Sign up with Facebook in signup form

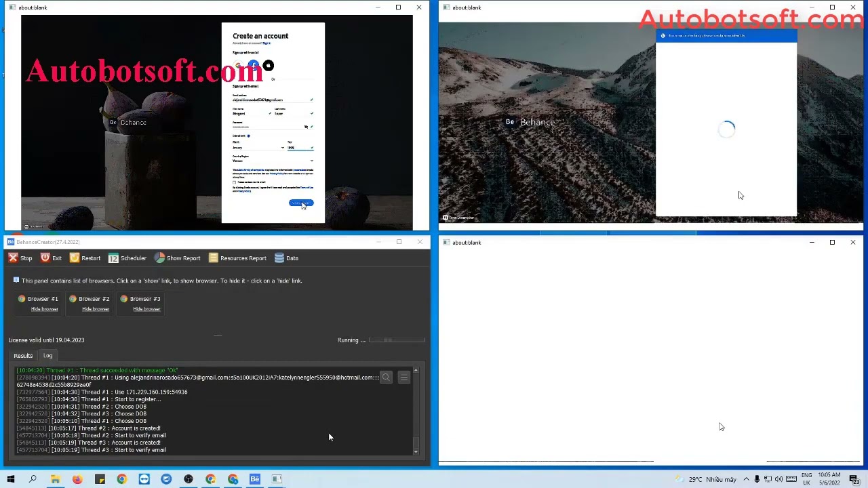tap(253, 66)
